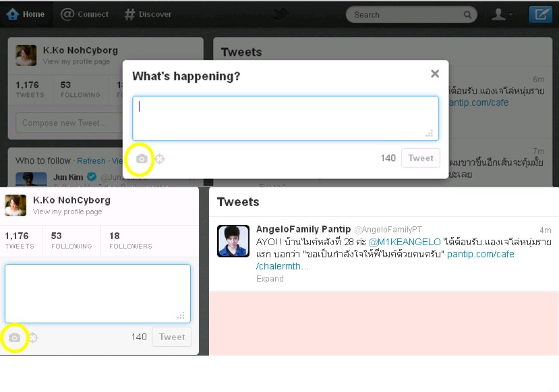The height and width of the screenshot is (392, 559).
Task: Click the 7m timestamp in the dimmed timeline
Action: tap(538, 152)
